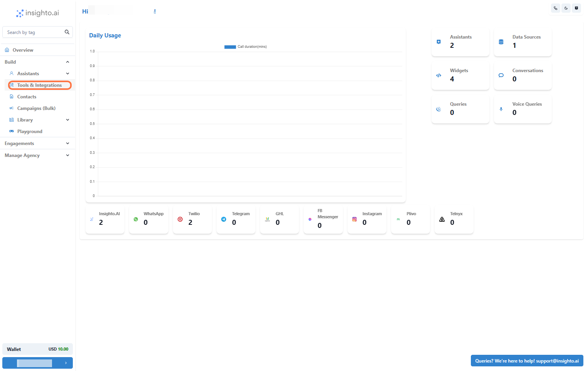Click the Playground gamepad icon
Screen dimensions: 588x371
(12, 132)
